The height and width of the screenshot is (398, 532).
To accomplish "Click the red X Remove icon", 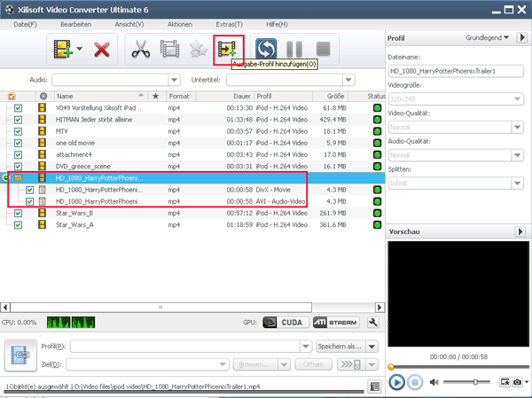I will tap(101, 50).
